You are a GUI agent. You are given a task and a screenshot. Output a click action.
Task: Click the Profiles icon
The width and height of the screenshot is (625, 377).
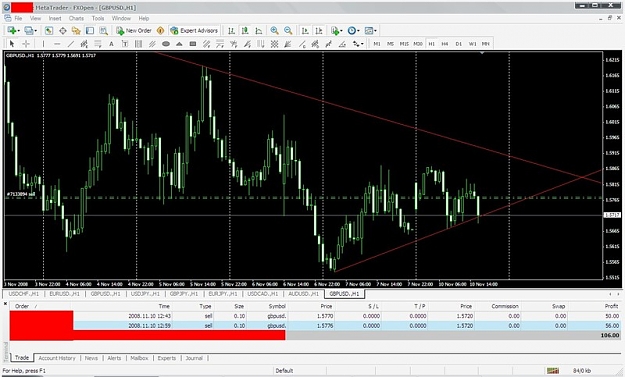click(29, 30)
